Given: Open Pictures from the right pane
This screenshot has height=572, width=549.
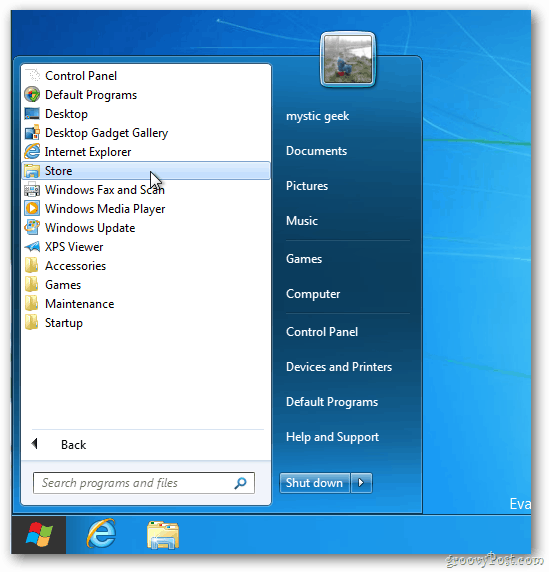Looking at the screenshot, I should click(307, 186).
